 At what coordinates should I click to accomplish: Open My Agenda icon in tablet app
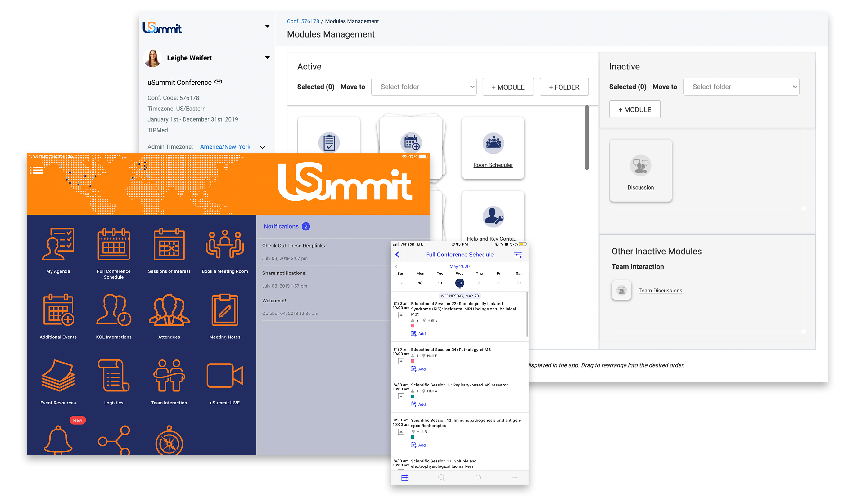click(58, 244)
